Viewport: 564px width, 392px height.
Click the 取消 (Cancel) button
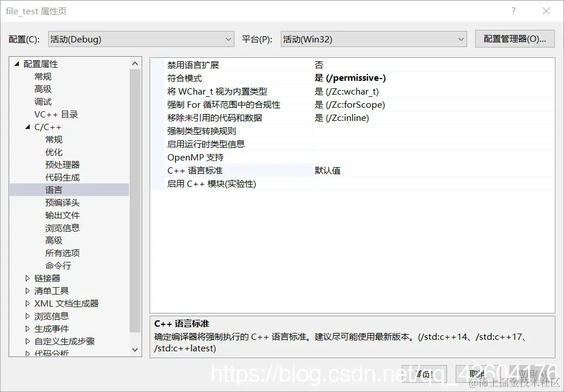coord(478,374)
